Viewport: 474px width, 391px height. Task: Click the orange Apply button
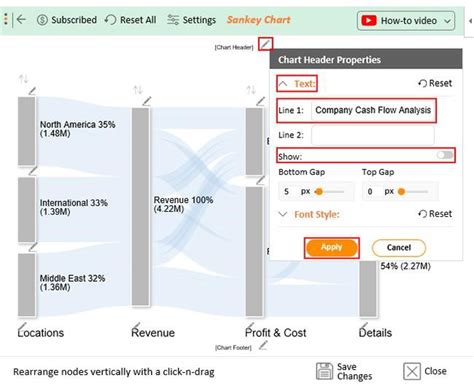point(332,248)
